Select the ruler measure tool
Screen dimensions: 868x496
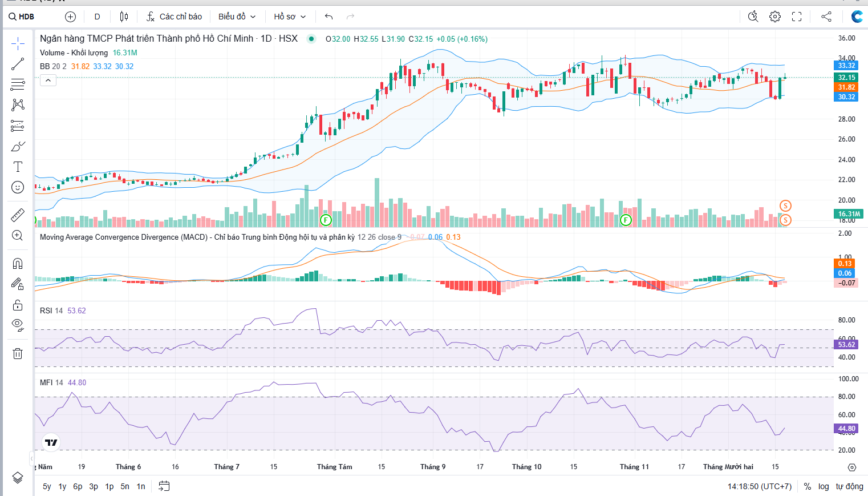click(18, 215)
